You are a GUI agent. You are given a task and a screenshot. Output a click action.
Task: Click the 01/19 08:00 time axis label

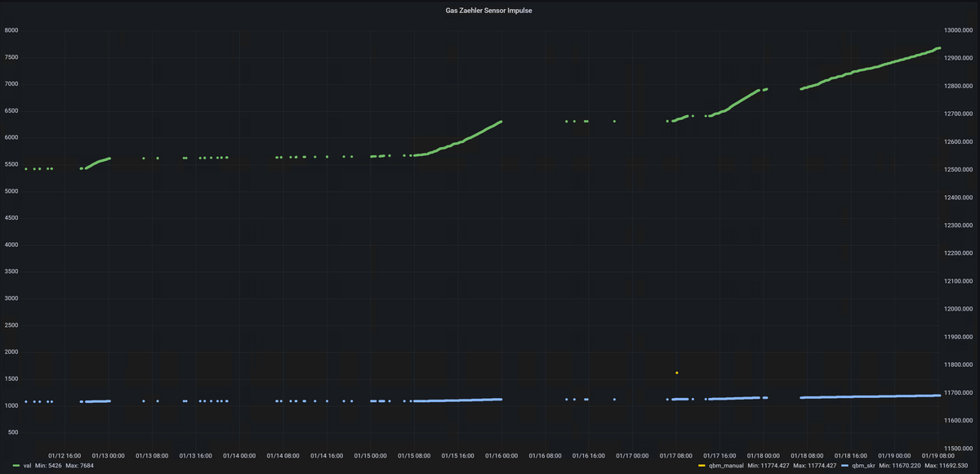[x=940, y=456]
